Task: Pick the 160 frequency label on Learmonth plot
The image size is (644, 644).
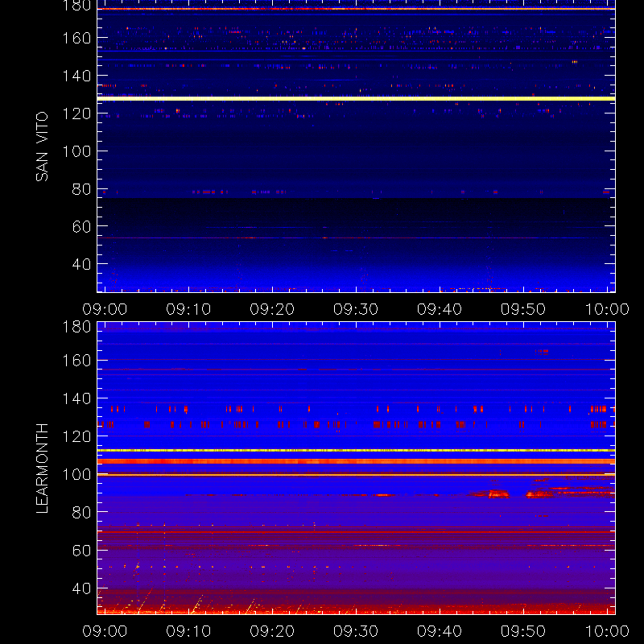Action: point(76,361)
